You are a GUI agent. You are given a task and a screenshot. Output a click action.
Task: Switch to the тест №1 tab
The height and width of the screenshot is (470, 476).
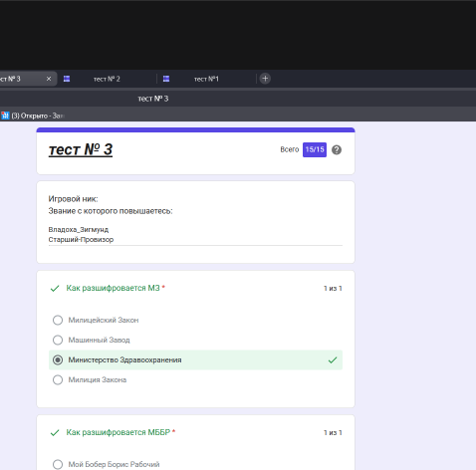pyautogui.click(x=206, y=79)
